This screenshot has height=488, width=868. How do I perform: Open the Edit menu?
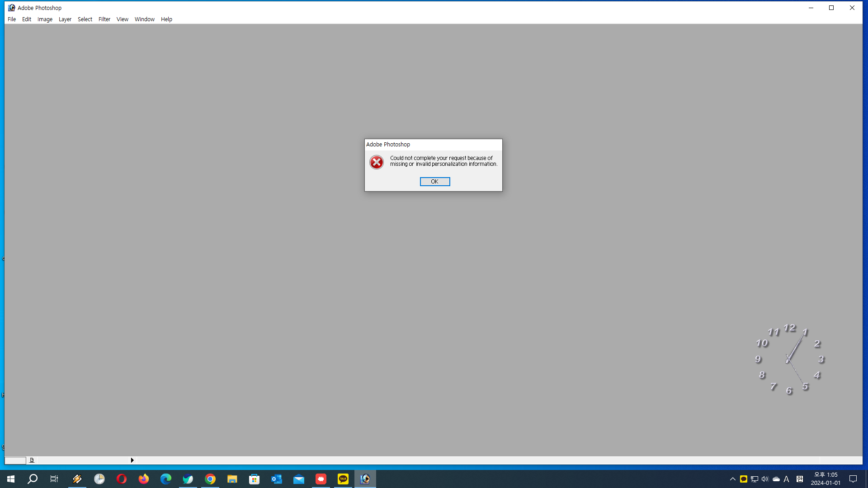pos(27,19)
